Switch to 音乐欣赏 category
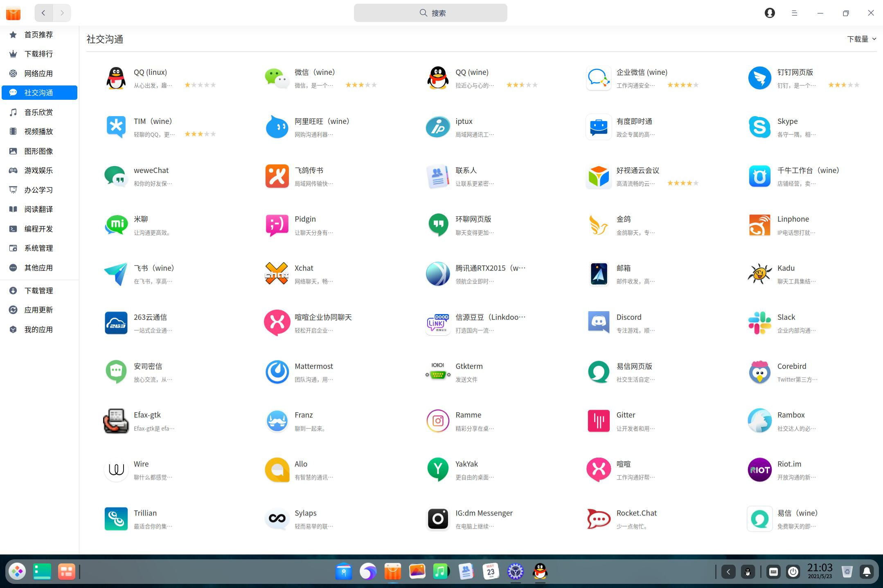The height and width of the screenshot is (588, 883). coord(39,112)
